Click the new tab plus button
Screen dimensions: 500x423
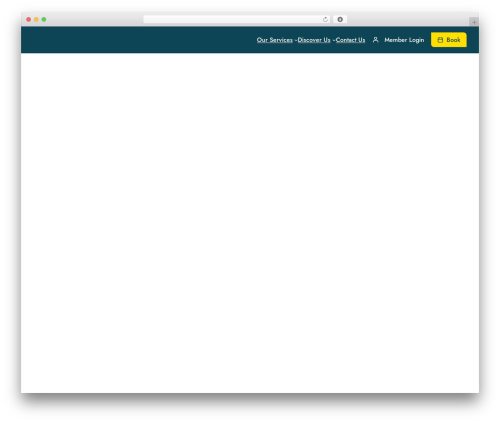click(x=474, y=22)
